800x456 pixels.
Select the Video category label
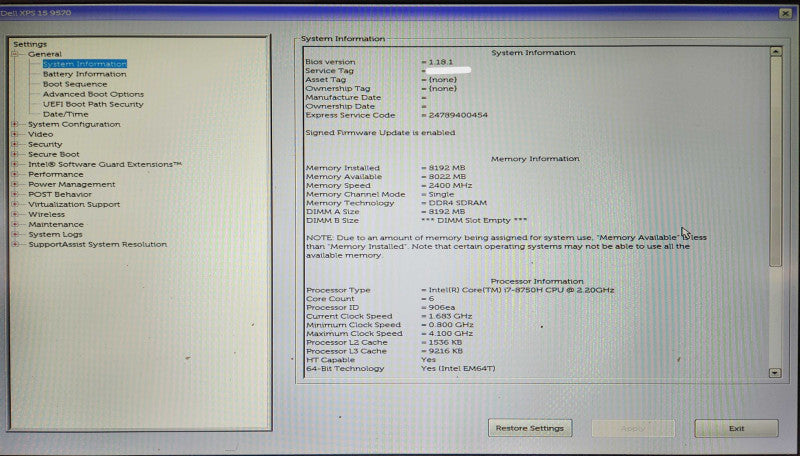(40, 134)
